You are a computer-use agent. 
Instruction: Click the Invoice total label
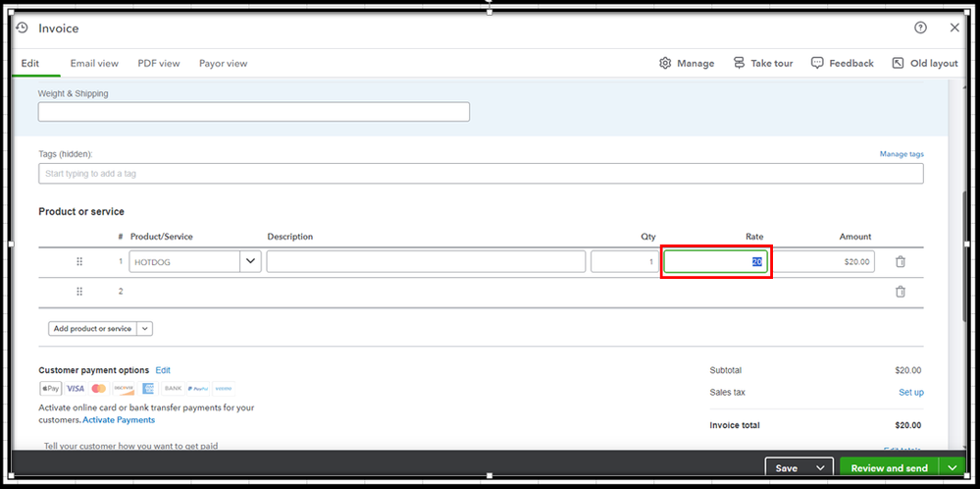coord(735,425)
